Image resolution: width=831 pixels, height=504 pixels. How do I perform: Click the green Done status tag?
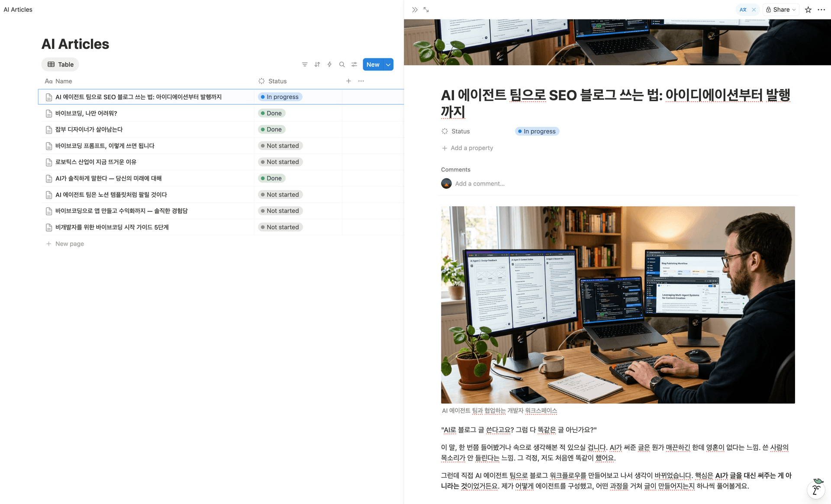point(271,113)
